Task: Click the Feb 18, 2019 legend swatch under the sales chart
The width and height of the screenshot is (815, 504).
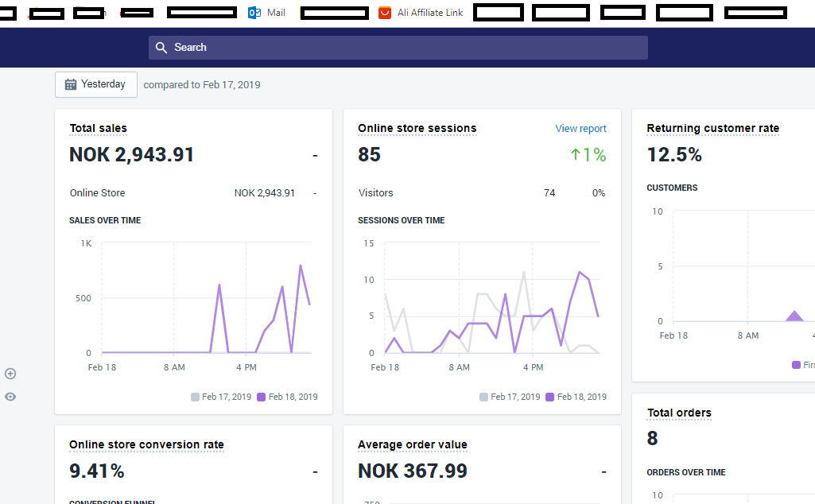Action: [x=261, y=397]
